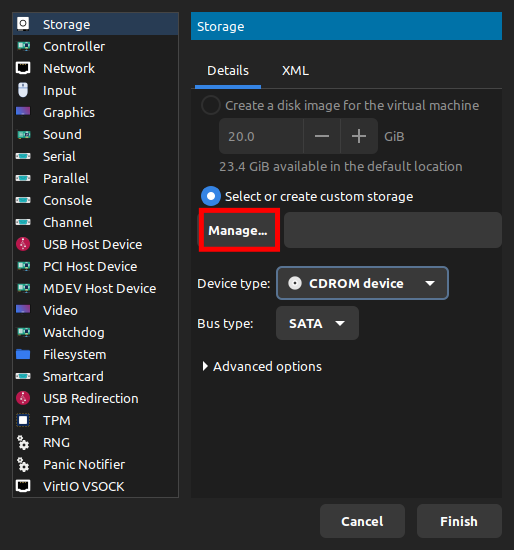Select the VirtIO VSOCK icon
This screenshot has height=550, width=514.
(x=23, y=486)
